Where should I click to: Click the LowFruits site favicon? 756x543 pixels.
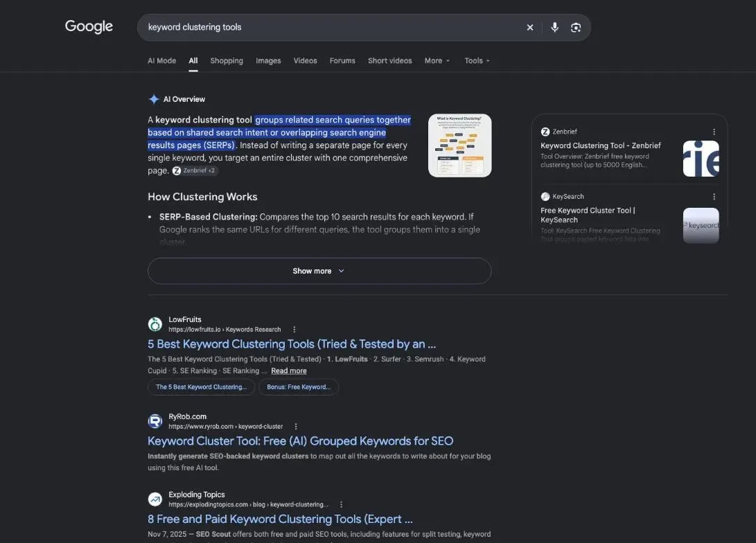tap(155, 324)
